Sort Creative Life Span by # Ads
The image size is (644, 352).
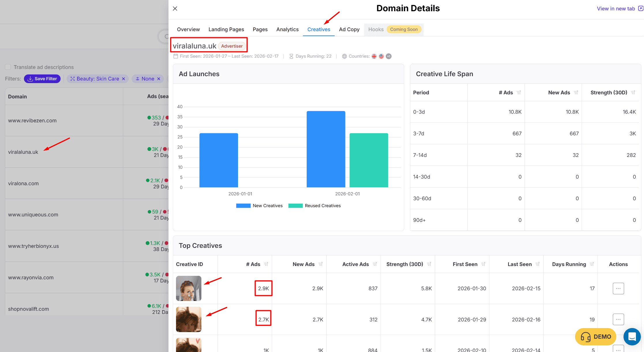coord(519,93)
